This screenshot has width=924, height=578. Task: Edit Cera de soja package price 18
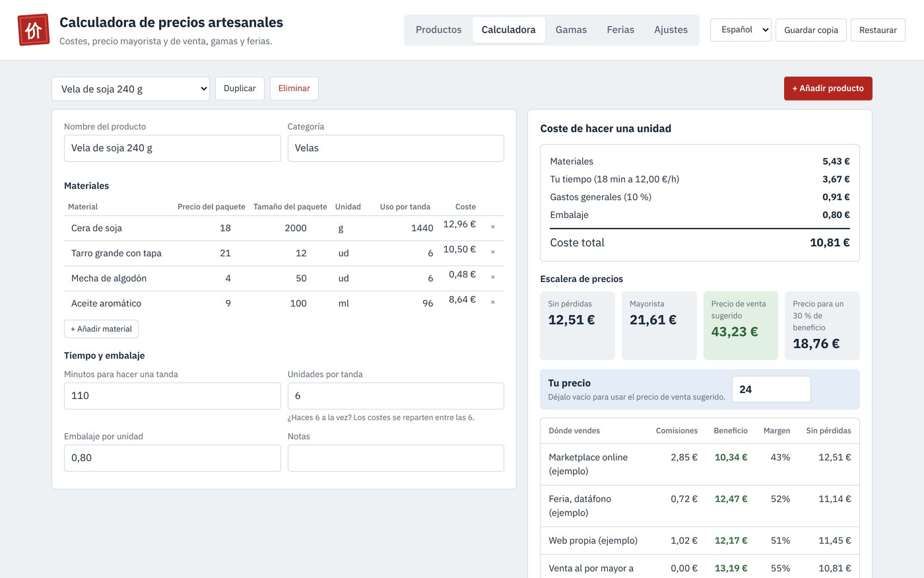tap(211, 228)
